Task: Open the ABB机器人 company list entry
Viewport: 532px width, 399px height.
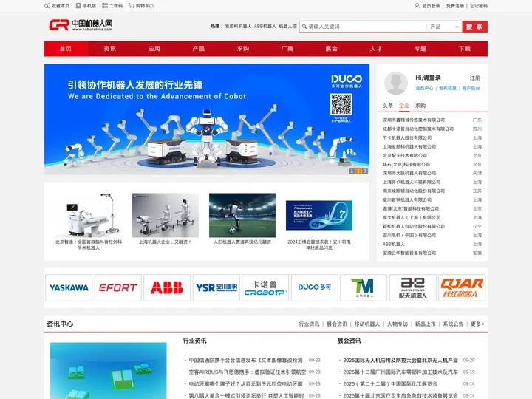Action: tap(394, 245)
